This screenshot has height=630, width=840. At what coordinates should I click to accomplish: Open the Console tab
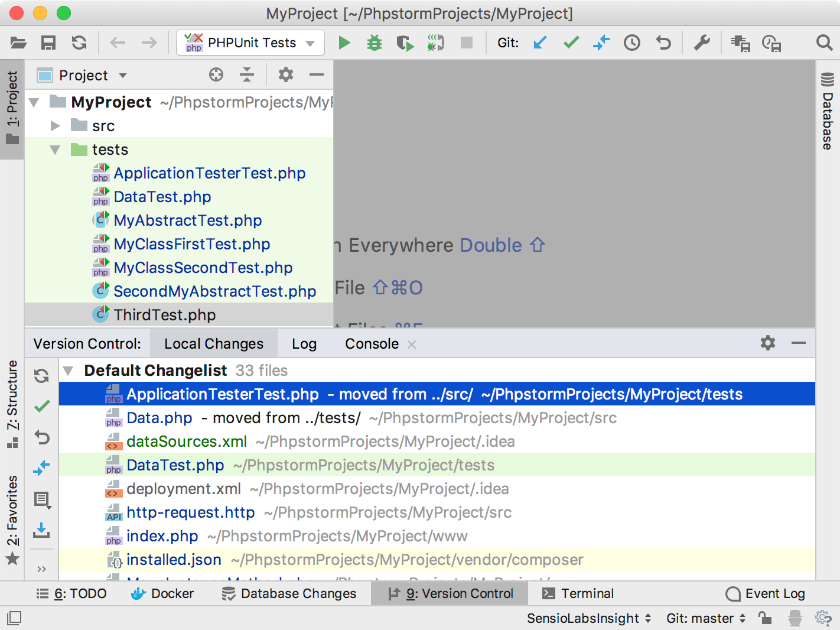[372, 344]
